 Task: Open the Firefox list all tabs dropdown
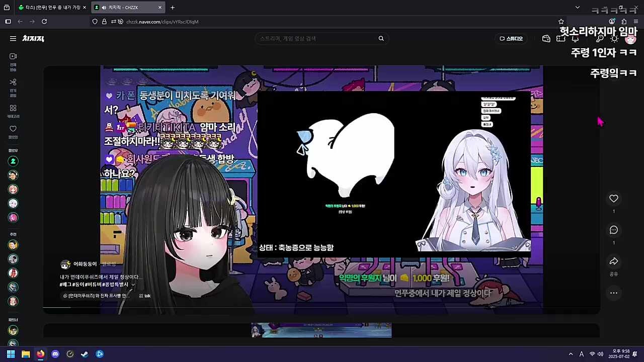[577, 8]
